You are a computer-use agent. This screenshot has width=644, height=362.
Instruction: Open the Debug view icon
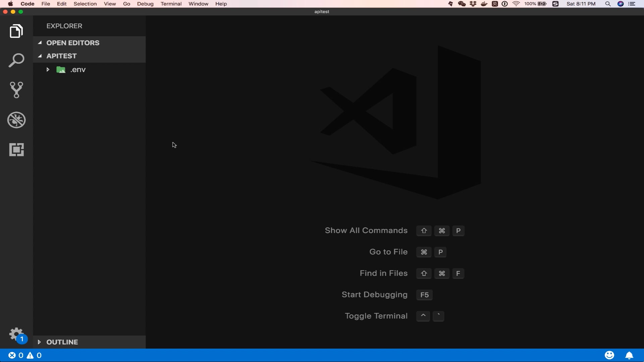[16, 120]
